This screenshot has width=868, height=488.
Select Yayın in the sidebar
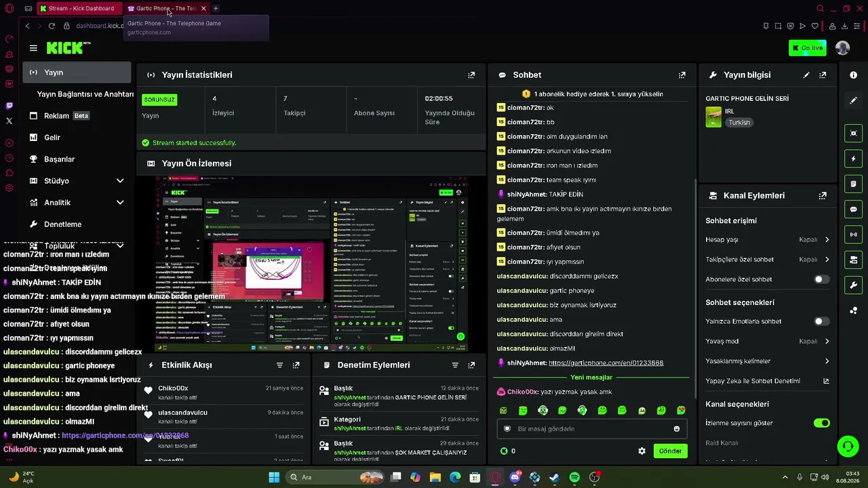pyautogui.click(x=77, y=73)
